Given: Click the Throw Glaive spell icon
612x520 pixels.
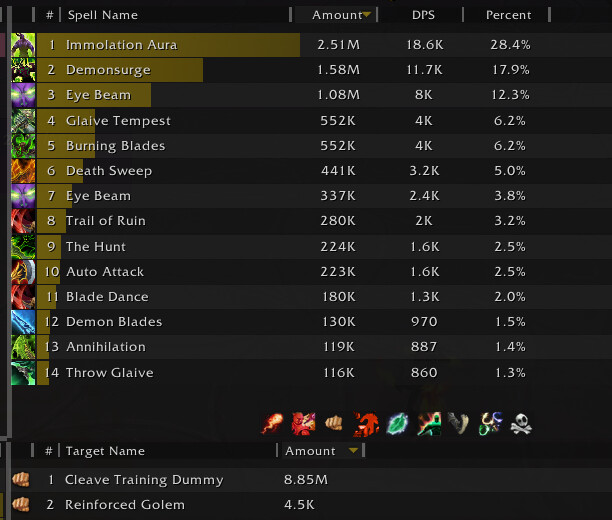Looking at the screenshot, I should 23,372.
